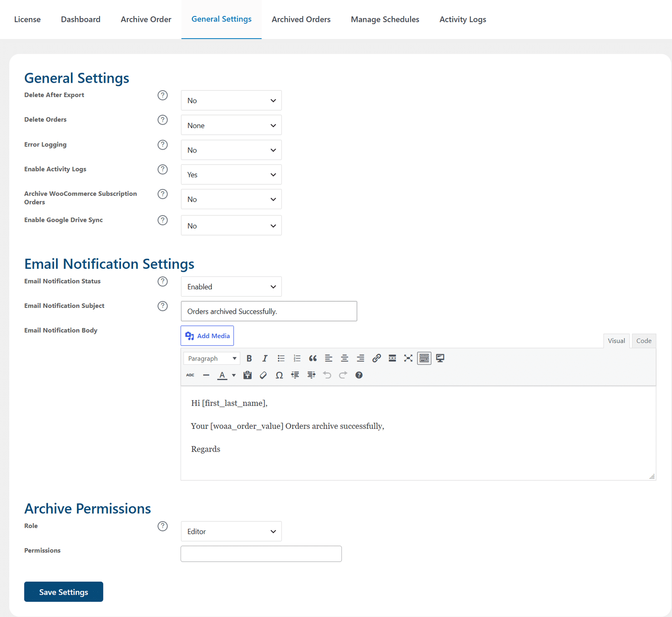Open fullscreen distraction-free mode icon
Image resolution: width=672 pixels, height=617 pixels.
408,358
